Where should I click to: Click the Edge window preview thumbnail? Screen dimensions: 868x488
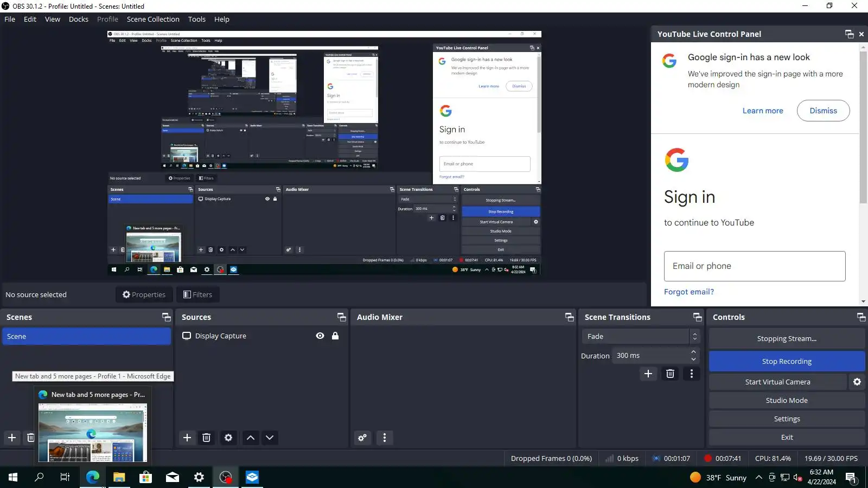click(93, 432)
